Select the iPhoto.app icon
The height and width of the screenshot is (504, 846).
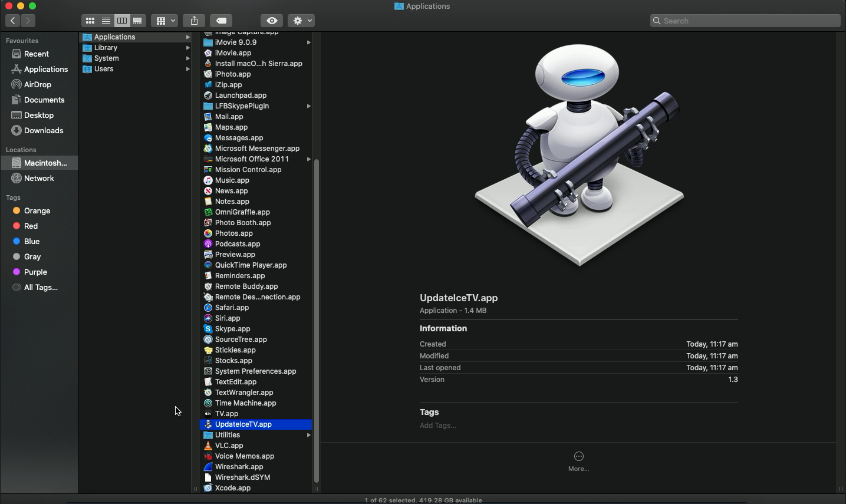(208, 74)
